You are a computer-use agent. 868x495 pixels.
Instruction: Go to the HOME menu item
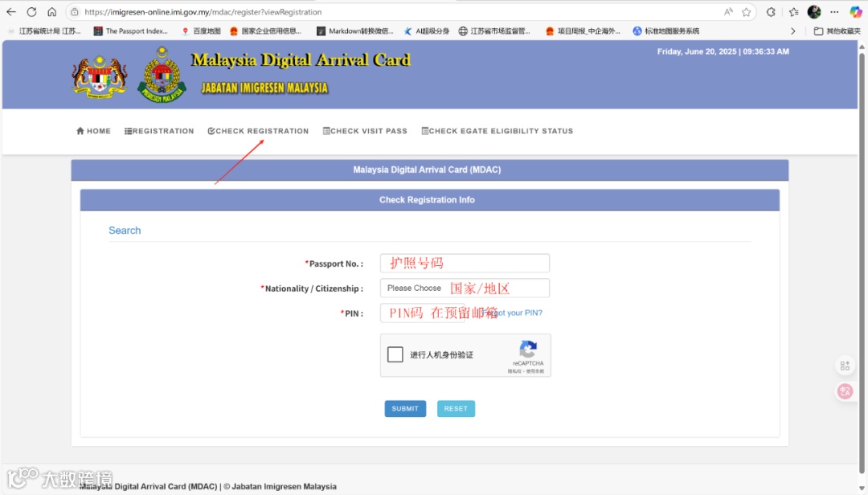point(93,131)
